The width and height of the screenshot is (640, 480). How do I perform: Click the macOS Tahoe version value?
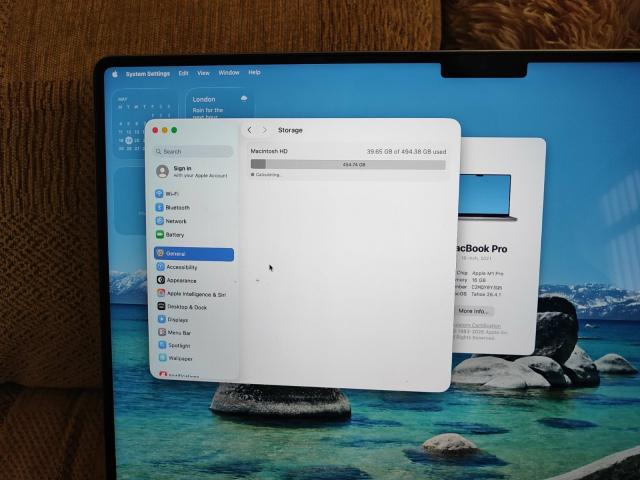486,294
